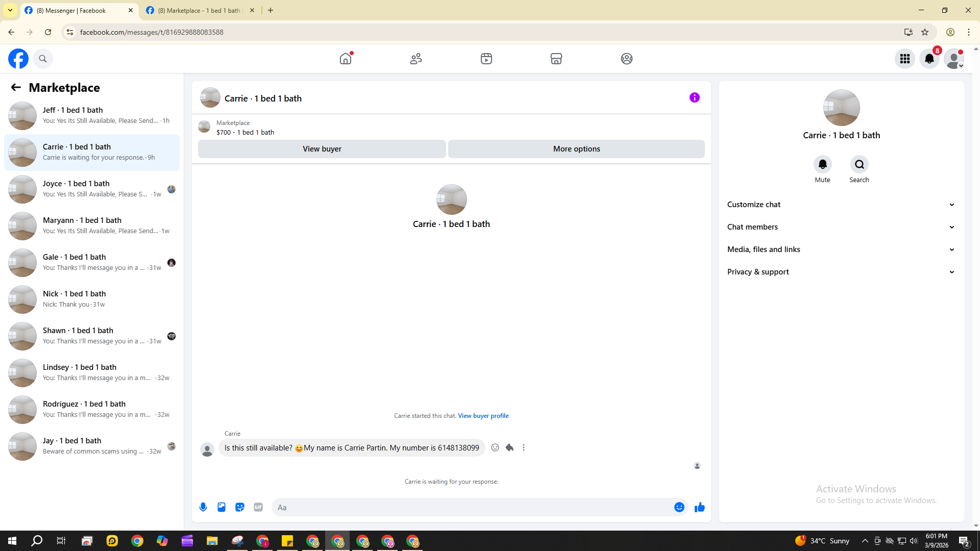Send a thumbs-up like
Image resolution: width=980 pixels, height=551 pixels.
699,507
